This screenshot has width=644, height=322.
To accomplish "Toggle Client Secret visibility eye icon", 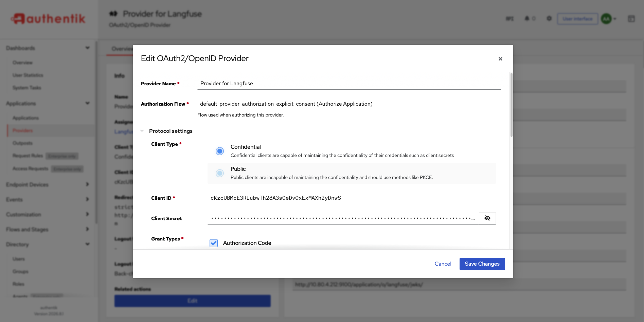I will pyautogui.click(x=487, y=218).
